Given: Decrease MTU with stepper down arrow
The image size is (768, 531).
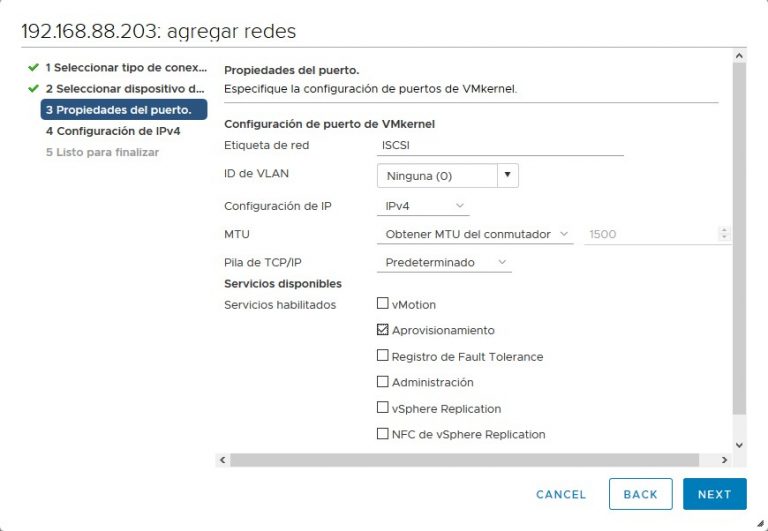Looking at the screenshot, I should point(724,238).
